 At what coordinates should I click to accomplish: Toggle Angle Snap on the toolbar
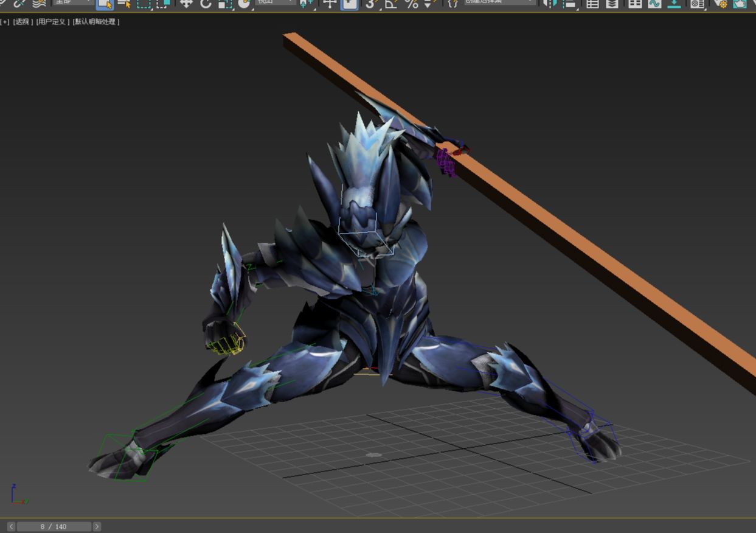[x=391, y=4]
